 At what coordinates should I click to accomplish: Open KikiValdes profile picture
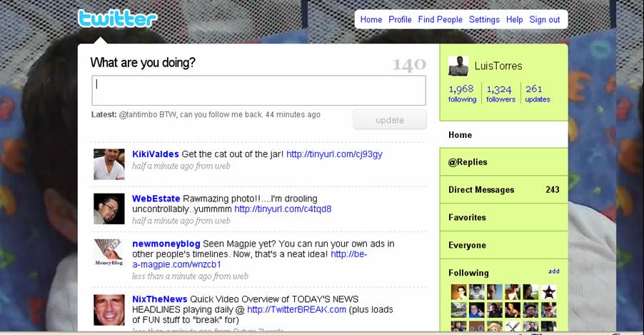pyautogui.click(x=109, y=164)
